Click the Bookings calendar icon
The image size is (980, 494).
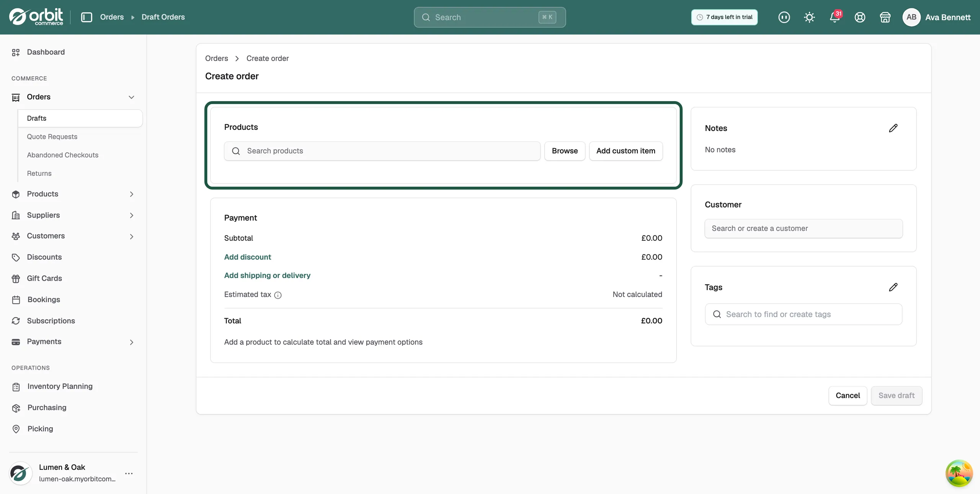tap(16, 300)
